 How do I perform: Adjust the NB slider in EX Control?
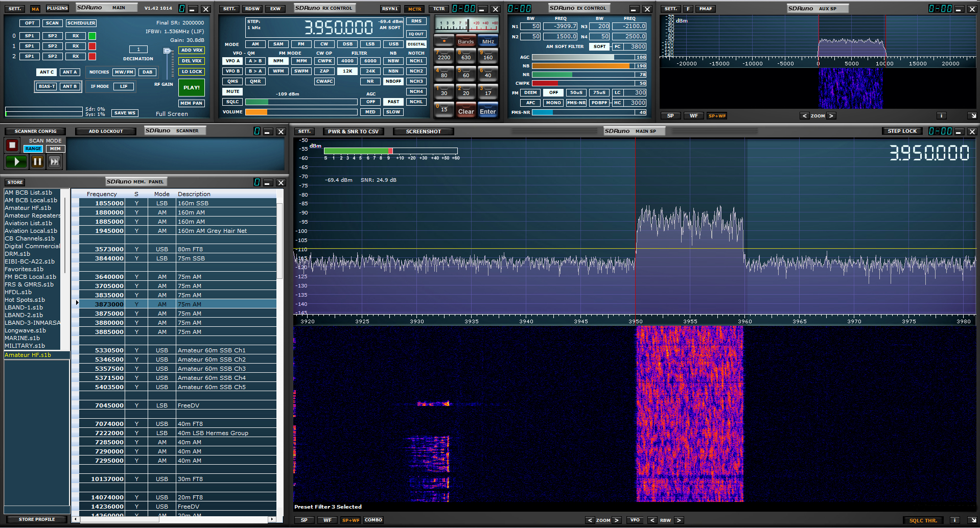589,66
